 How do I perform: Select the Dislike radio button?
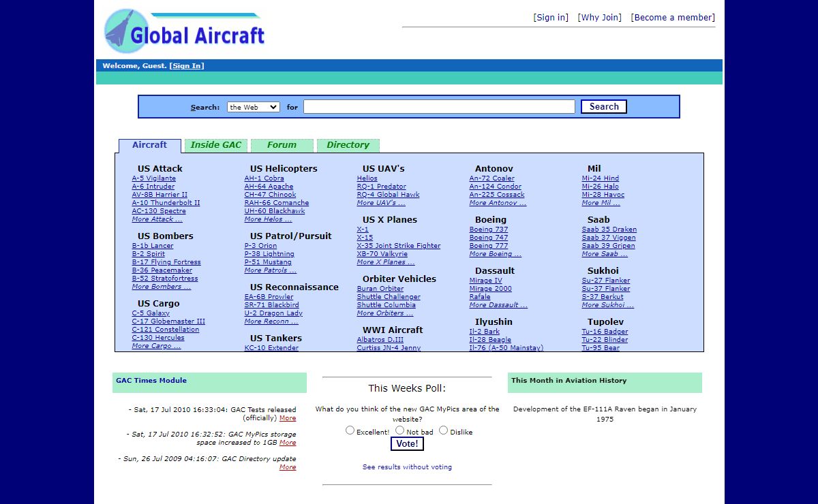(444, 430)
